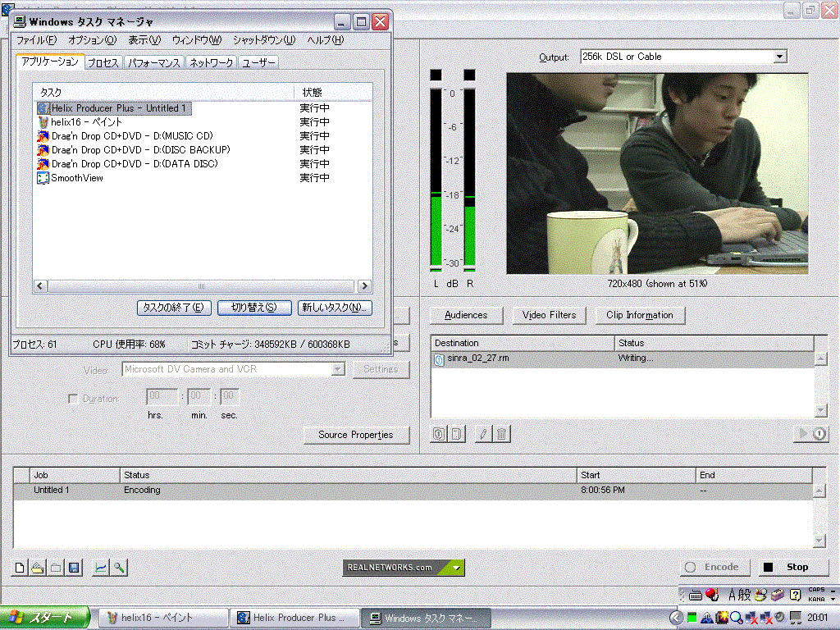This screenshot has height=630, width=840.
Task: Select SmoothView in the task list
Action: coord(77,178)
